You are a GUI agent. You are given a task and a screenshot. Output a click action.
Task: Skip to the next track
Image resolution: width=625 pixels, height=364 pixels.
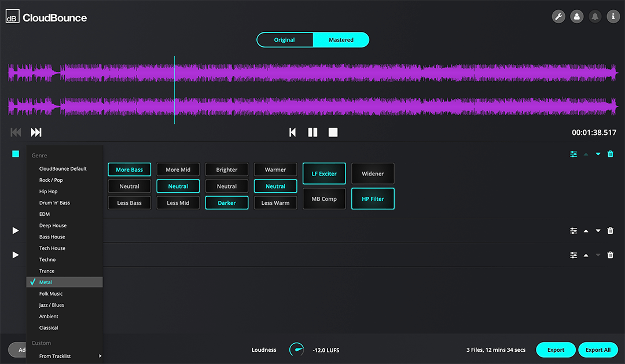click(36, 133)
